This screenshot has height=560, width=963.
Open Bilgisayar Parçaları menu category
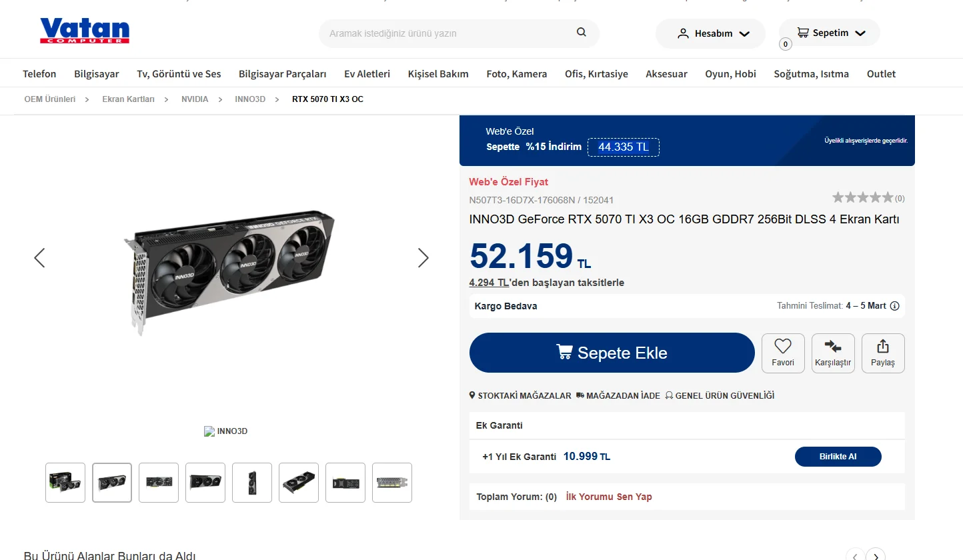click(x=282, y=74)
